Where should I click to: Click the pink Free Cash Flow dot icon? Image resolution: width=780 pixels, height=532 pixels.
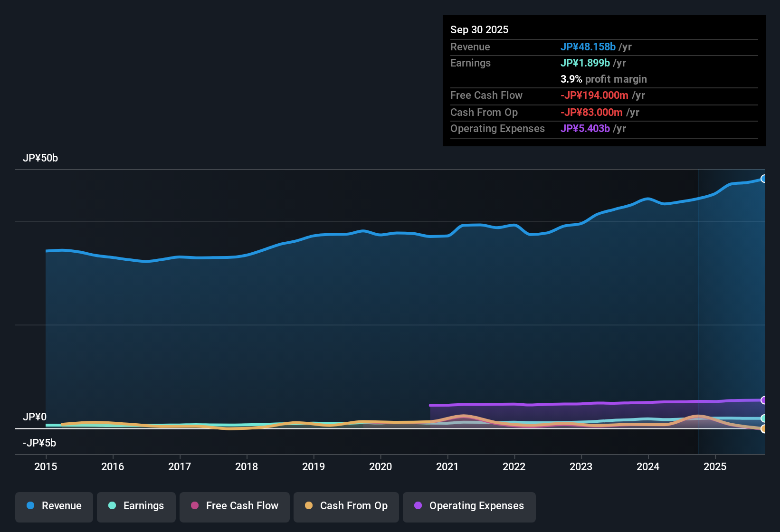(195, 506)
